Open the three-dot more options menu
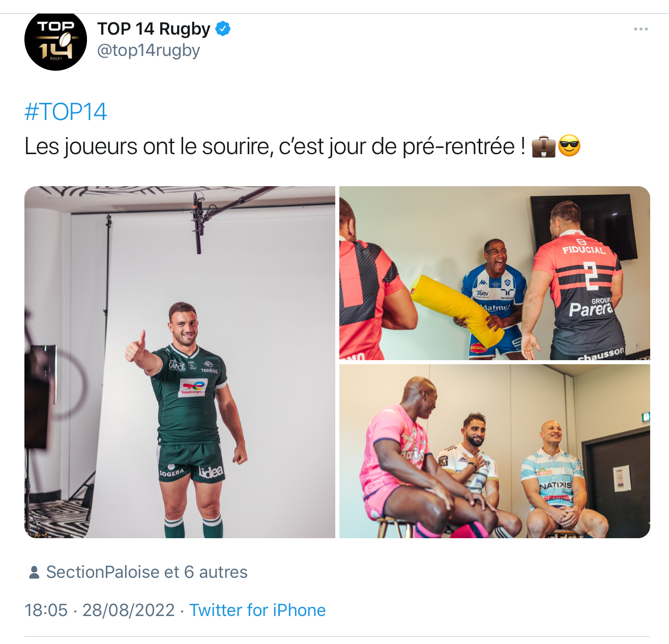The image size is (669, 644). [x=641, y=29]
